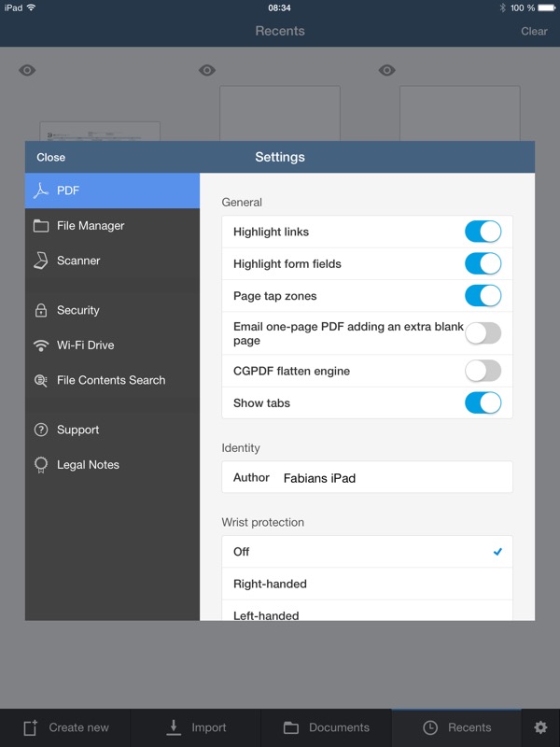Screen dimensions: 560x747
Task: Open the gear settings icon in bottom bar
Action: (x=540, y=727)
